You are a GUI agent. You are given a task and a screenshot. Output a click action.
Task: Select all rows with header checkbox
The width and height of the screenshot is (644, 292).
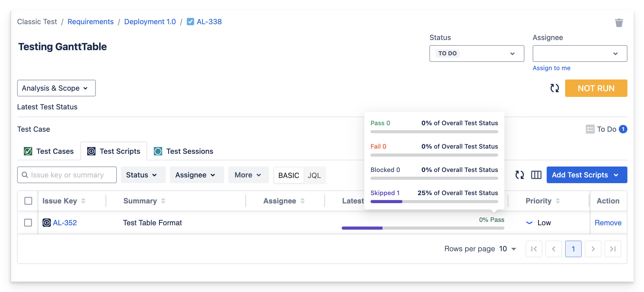click(x=28, y=201)
